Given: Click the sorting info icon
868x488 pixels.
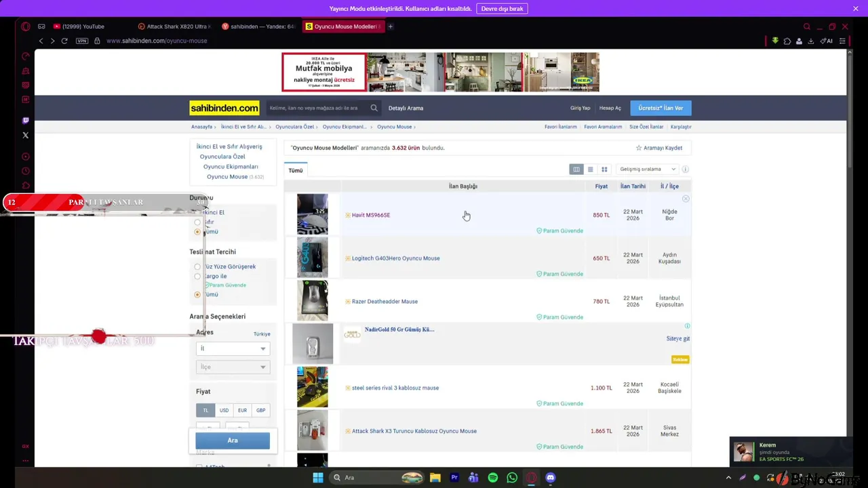Looking at the screenshot, I should 685,169.
